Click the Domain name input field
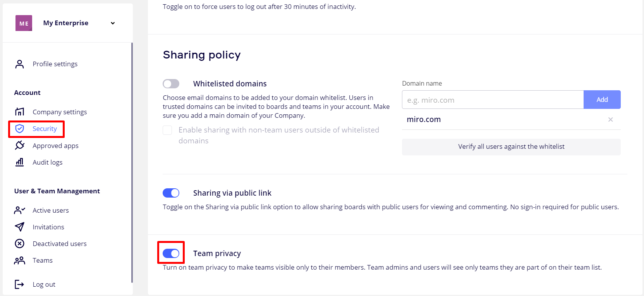 tap(493, 100)
